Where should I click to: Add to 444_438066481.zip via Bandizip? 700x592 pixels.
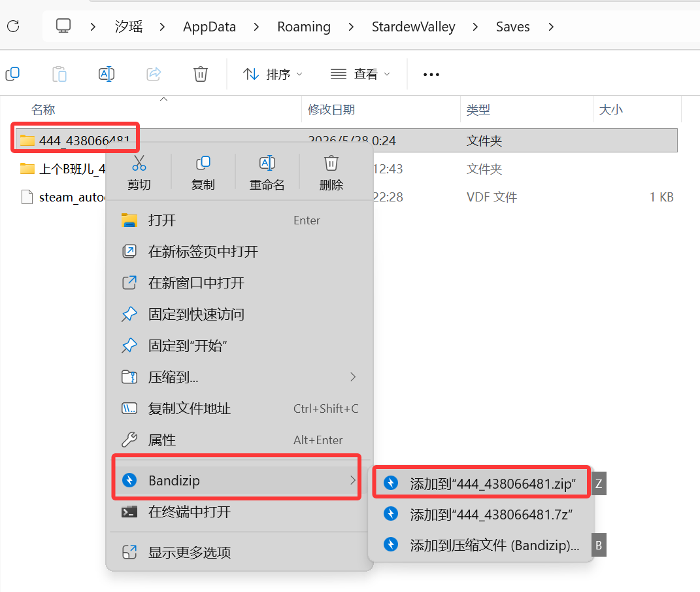tap(482, 483)
